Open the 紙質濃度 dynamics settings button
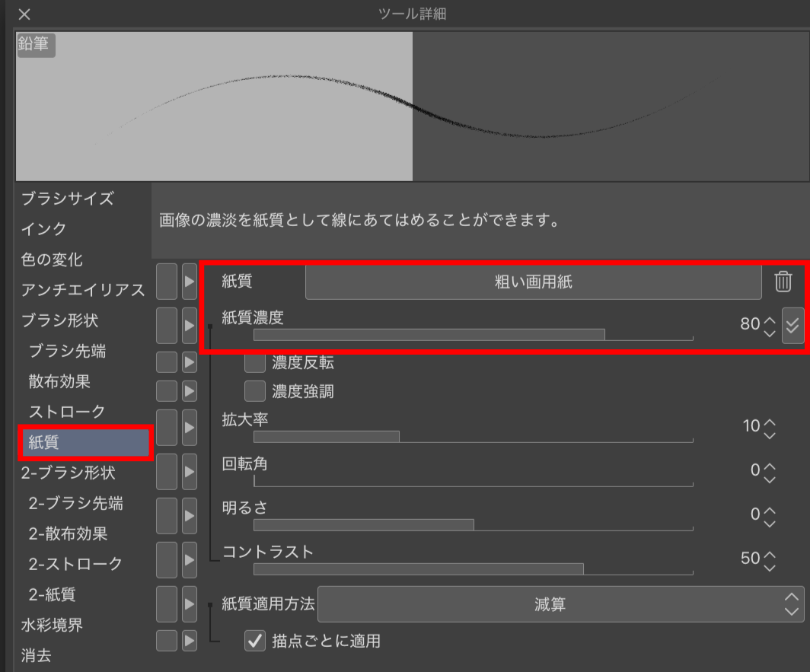 tap(792, 326)
